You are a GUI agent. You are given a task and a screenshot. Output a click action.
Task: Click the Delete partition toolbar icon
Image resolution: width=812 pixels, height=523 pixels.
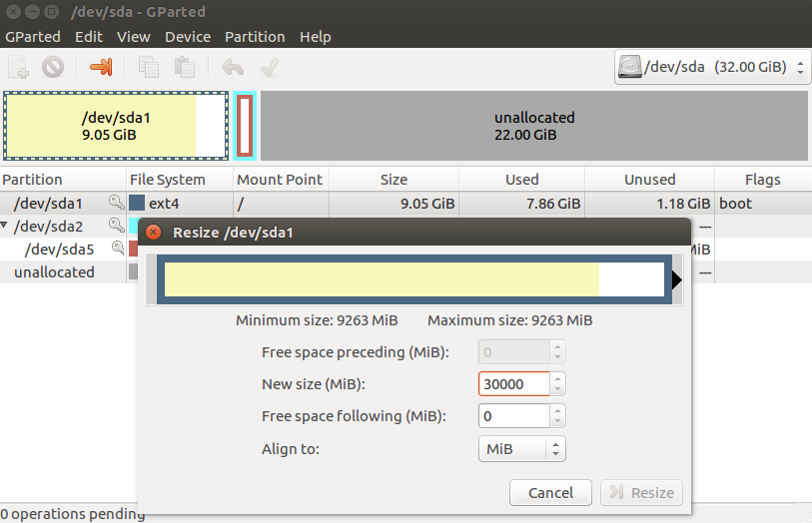pyautogui.click(x=53, y=67)
